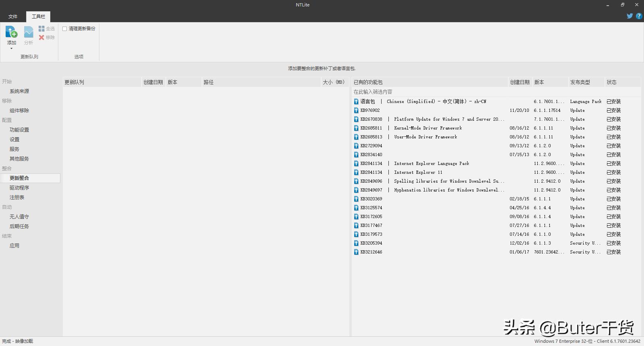Screen dimensions: 644x346
Task: Click the update icon beside KB3212646
Action: pos(356,252)
